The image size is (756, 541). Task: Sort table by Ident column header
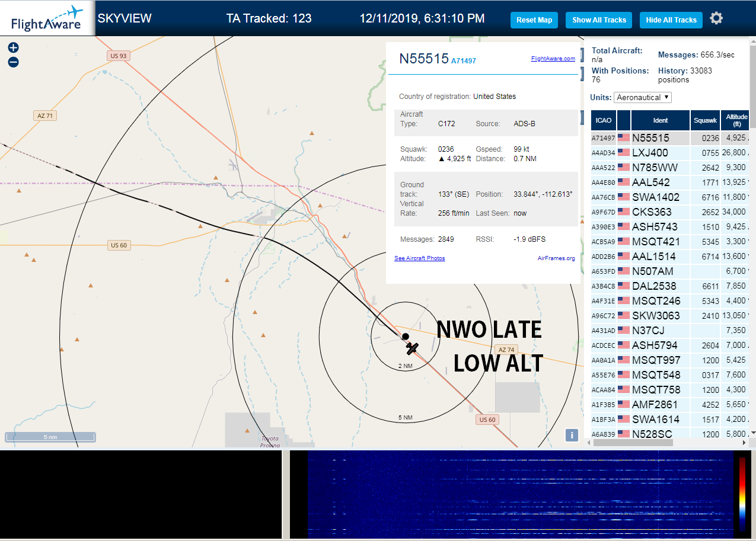tap(660, 120)
